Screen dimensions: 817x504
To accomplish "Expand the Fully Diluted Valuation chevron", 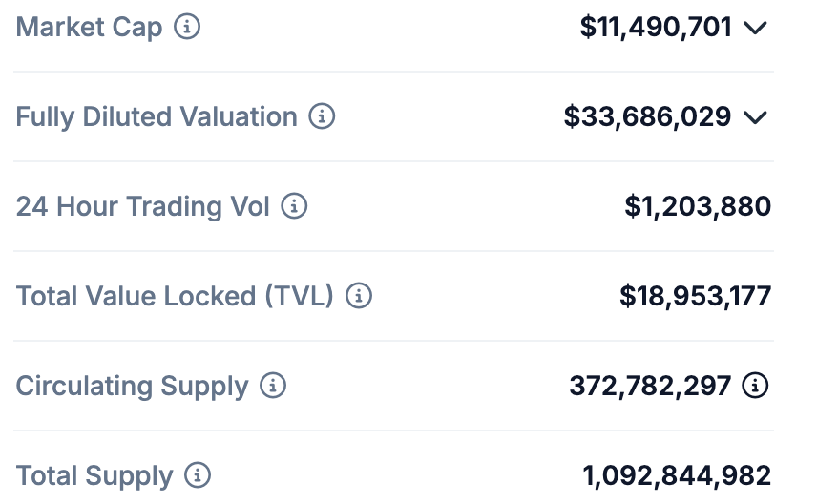I will coord(755,117).
